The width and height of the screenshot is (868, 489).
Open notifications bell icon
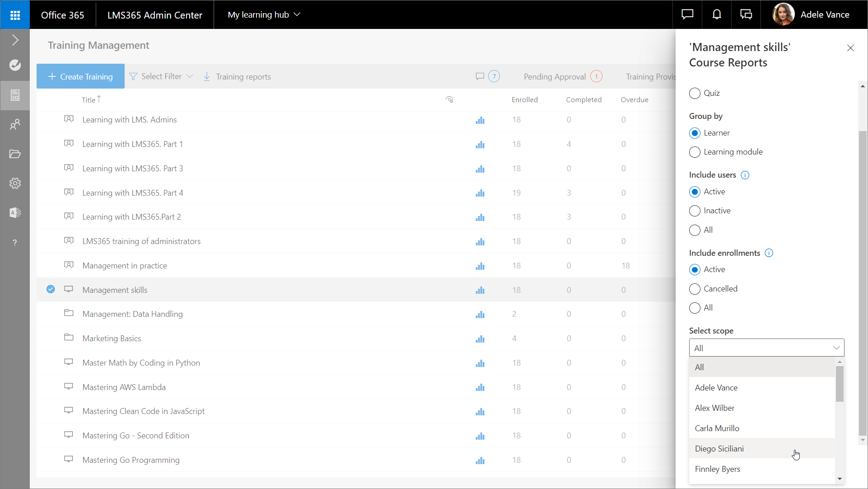click(717, 14)
